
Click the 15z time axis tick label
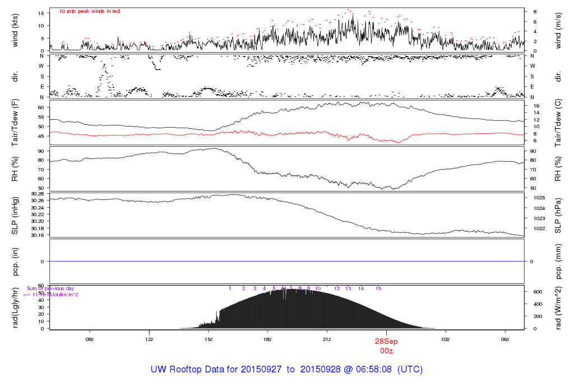(209, 339)
